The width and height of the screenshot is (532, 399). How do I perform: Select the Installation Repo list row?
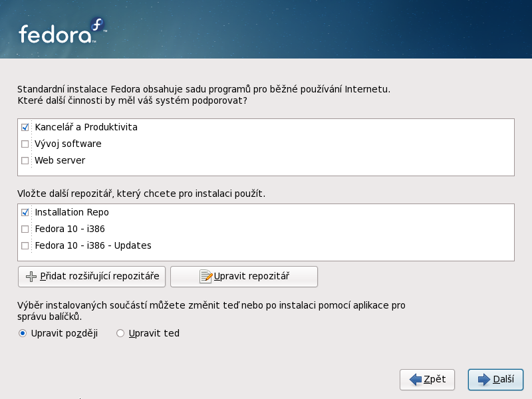(266, 212)
